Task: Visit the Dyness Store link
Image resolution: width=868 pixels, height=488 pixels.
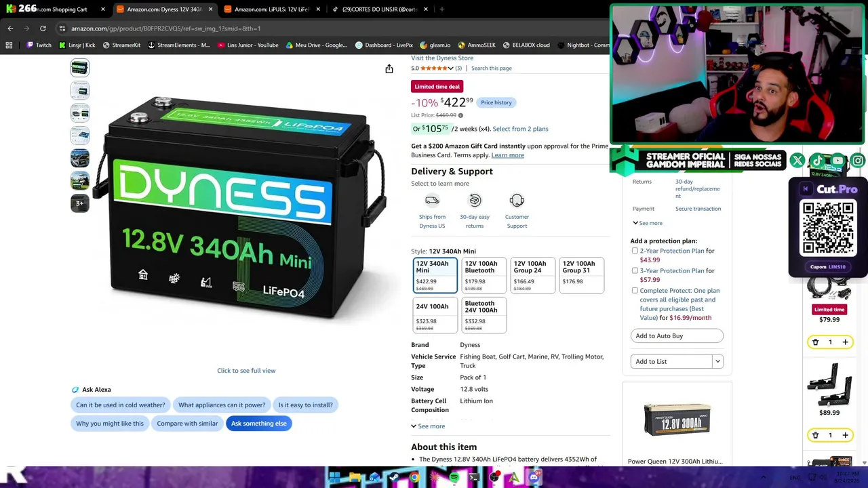Action: (x=442, y=58)
